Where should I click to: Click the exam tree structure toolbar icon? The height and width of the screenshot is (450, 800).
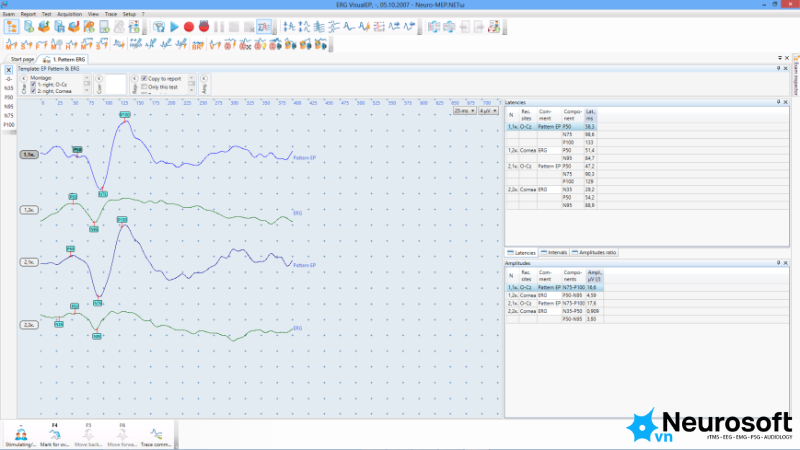tap(11, 27)
